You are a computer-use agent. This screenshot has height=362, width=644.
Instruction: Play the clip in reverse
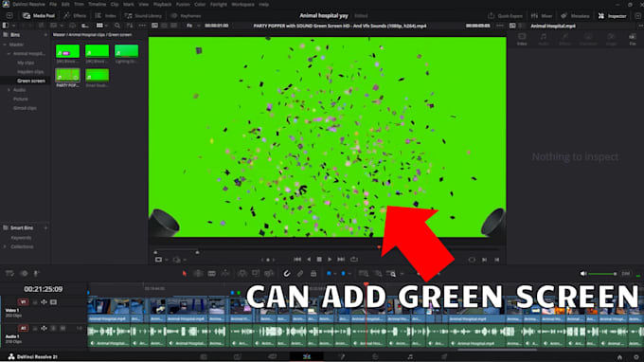(x=309, y=260)
